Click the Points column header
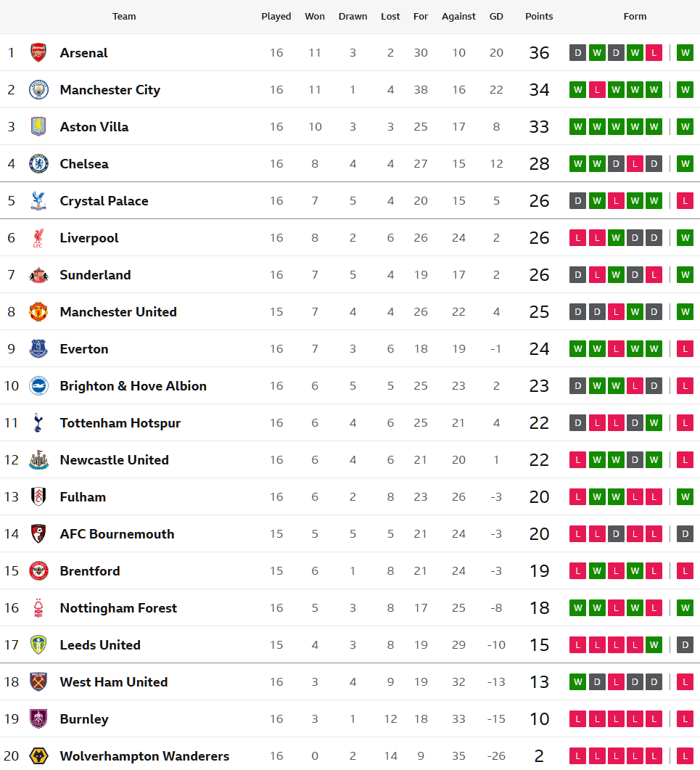Image resolution: width=700 pixels, height=770 pixels. pyautogui.click(x=539, y=16)
